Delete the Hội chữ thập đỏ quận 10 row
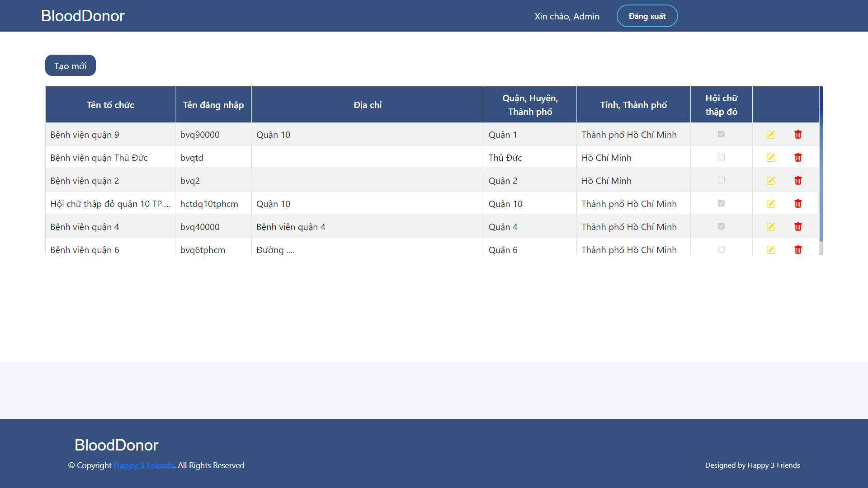868x488 pixels. click(798, 204)
